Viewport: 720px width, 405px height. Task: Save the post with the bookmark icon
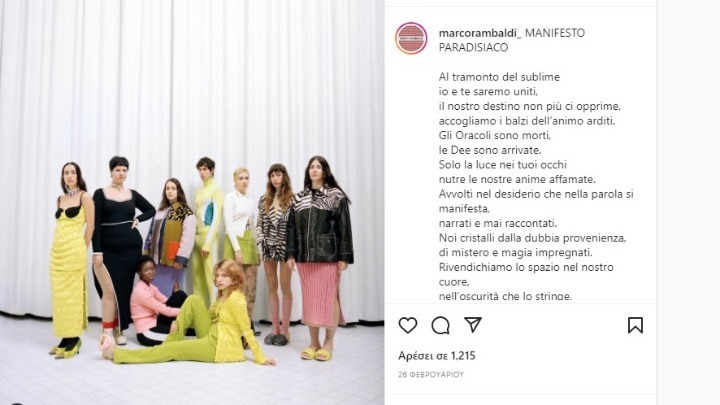coord(636,325)
